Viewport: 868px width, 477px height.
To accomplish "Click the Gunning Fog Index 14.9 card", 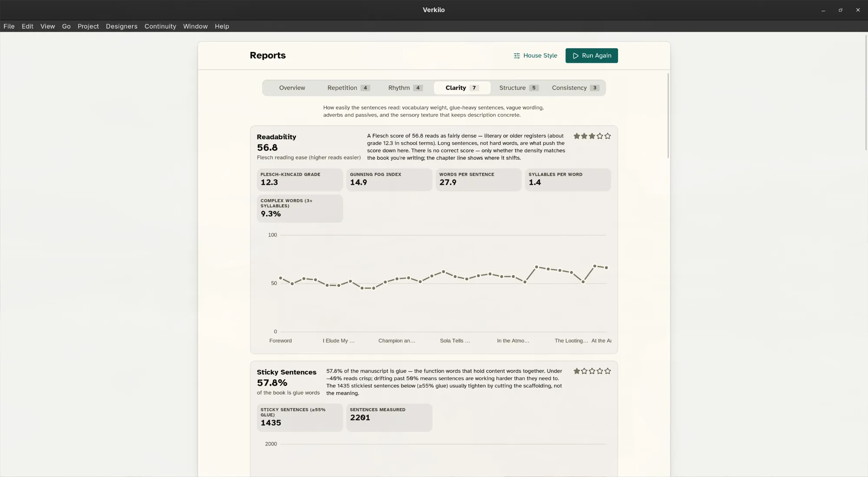I will tap(389, 180).
